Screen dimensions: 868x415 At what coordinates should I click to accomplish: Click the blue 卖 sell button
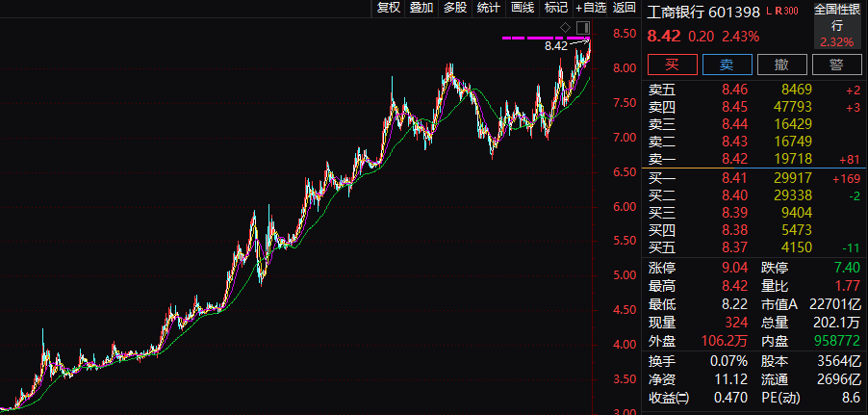pyautogui.click(x=727, y=65)
